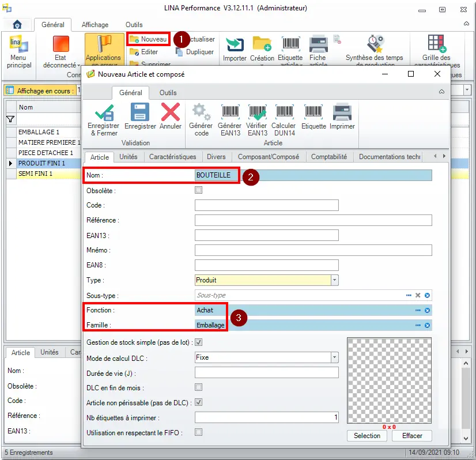Open the Composant/Composé tab
The width and height of the screenshot is (476, 460).
[269, 157]
